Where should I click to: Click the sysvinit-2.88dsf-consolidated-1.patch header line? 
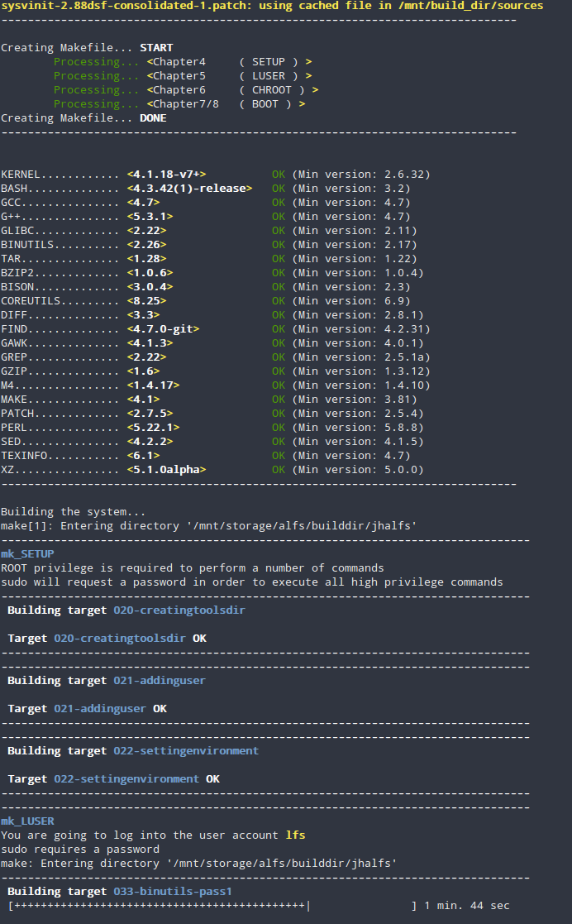click(x=272, y=6)
